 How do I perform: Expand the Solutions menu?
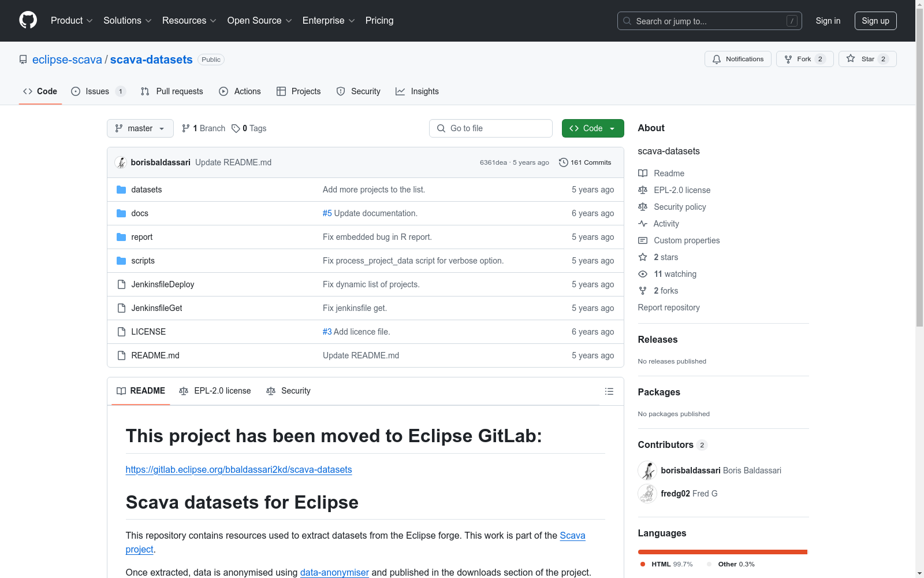click(128, 21)
